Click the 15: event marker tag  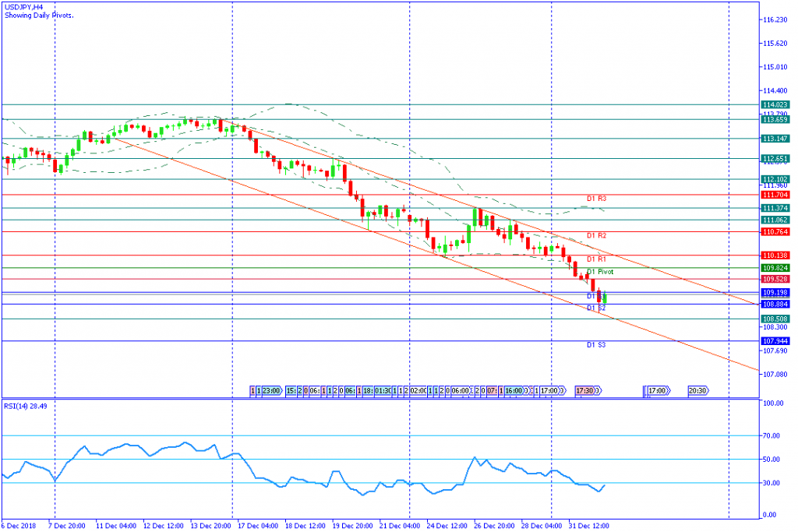point(291,390)
